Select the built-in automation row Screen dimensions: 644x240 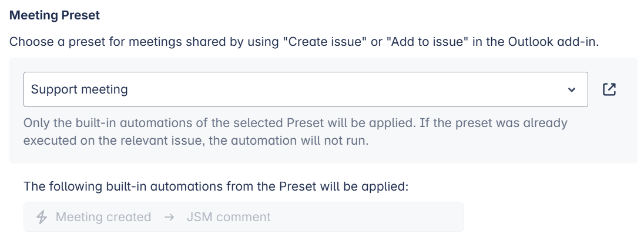[x=243, y=217]
